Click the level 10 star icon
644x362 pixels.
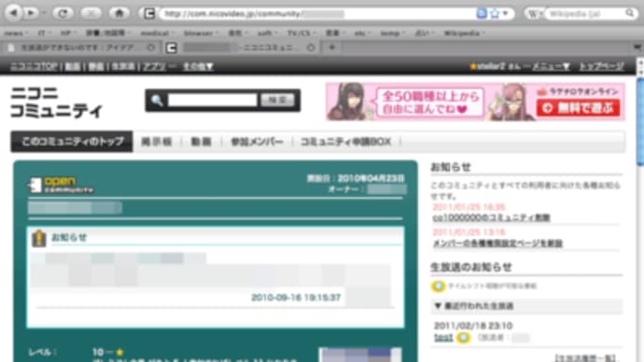click(x=119, y=352)
